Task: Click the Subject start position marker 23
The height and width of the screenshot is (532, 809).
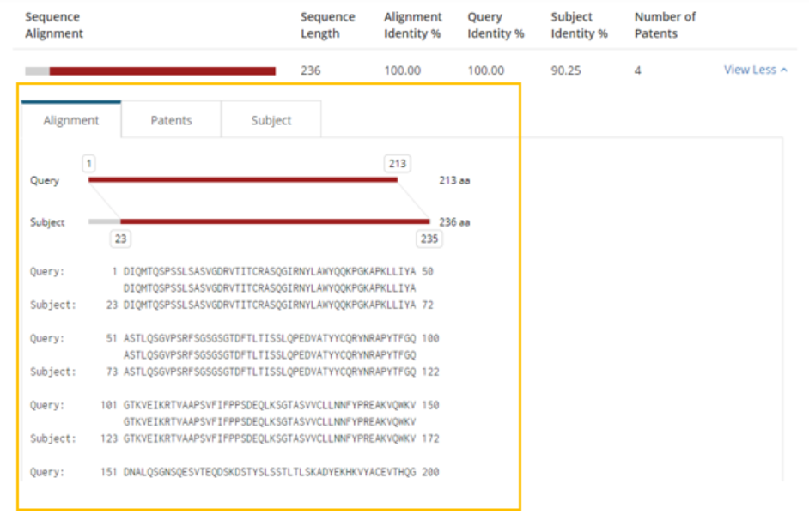Action: point(121,239)
